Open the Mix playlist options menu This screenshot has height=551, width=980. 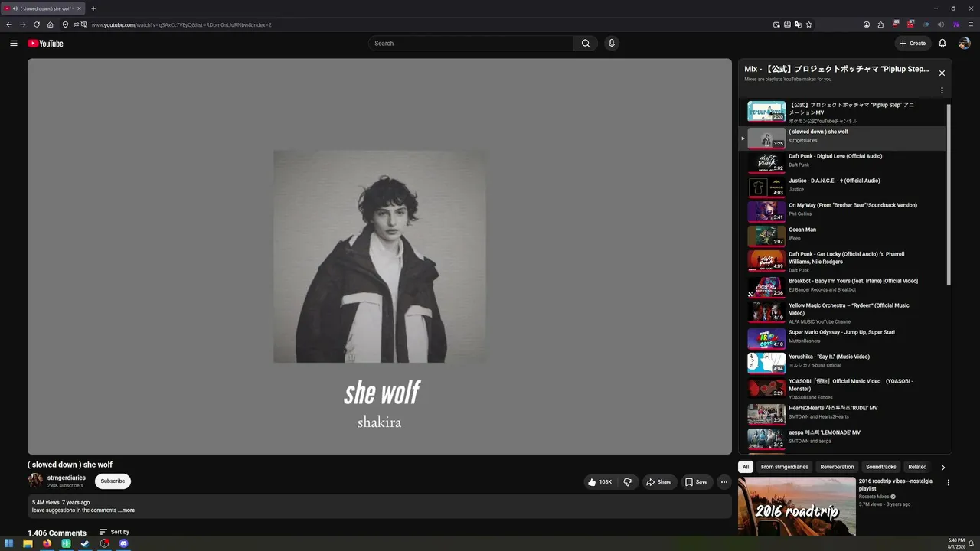click(942, 90)
